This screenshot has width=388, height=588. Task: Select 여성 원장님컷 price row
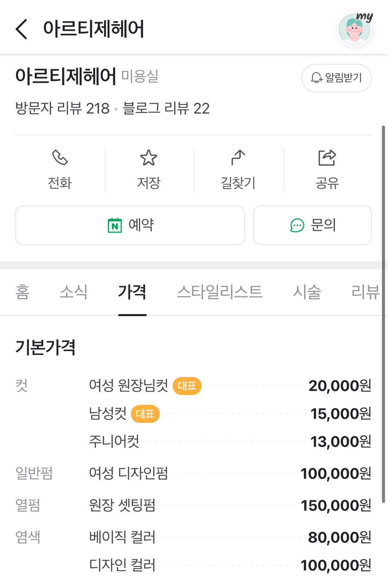[128, 385]
